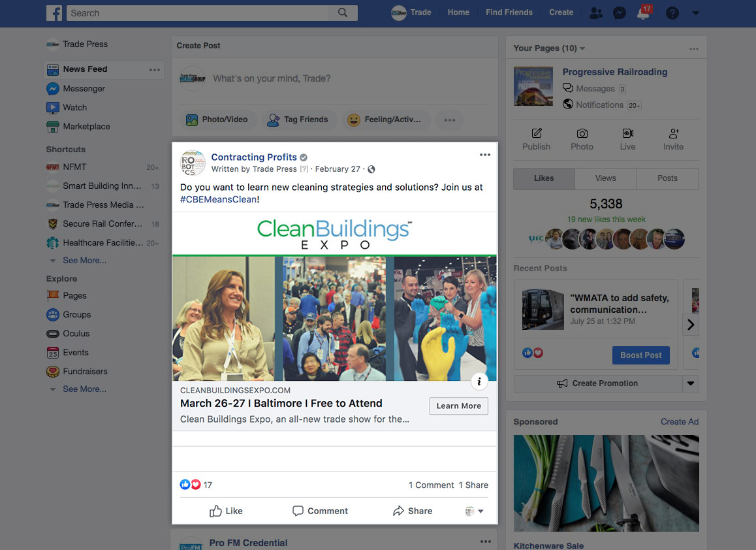This screenshot has width=756, height=550.
Task: Like the Contracting Profits post
Action: [x=226, y=511]
